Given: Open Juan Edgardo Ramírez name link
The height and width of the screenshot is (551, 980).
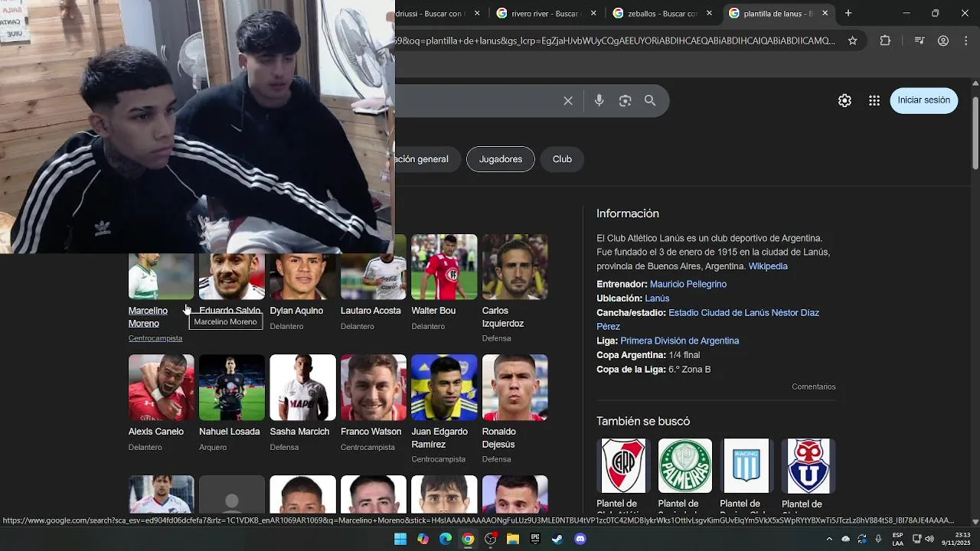Looking at the screenshot, I should pos(439,438).
